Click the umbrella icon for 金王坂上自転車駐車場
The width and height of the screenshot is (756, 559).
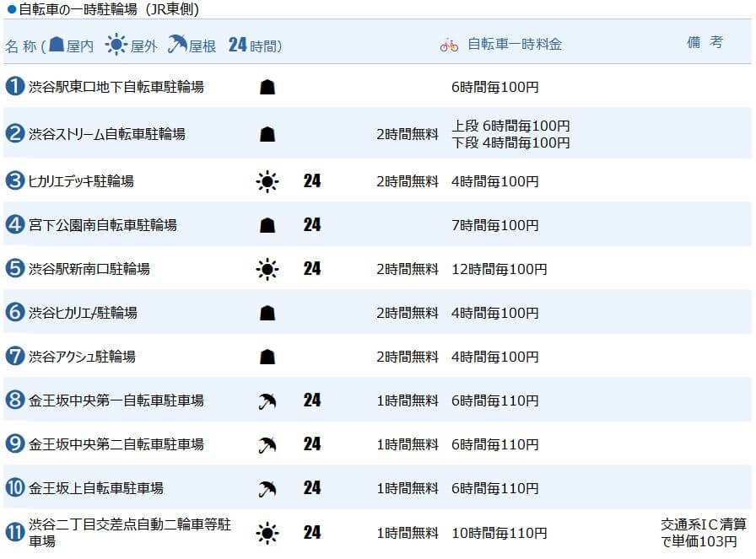point(267,488)
